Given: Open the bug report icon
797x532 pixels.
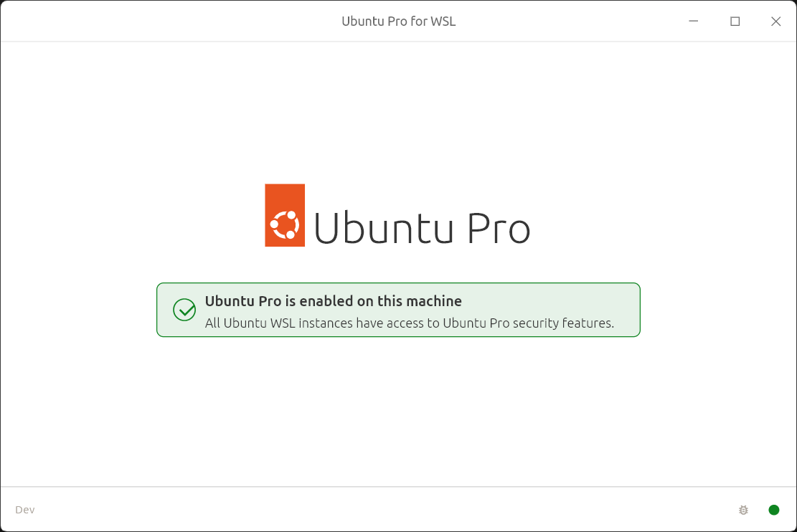Looking at the screenshot, I should click(743, 510).
